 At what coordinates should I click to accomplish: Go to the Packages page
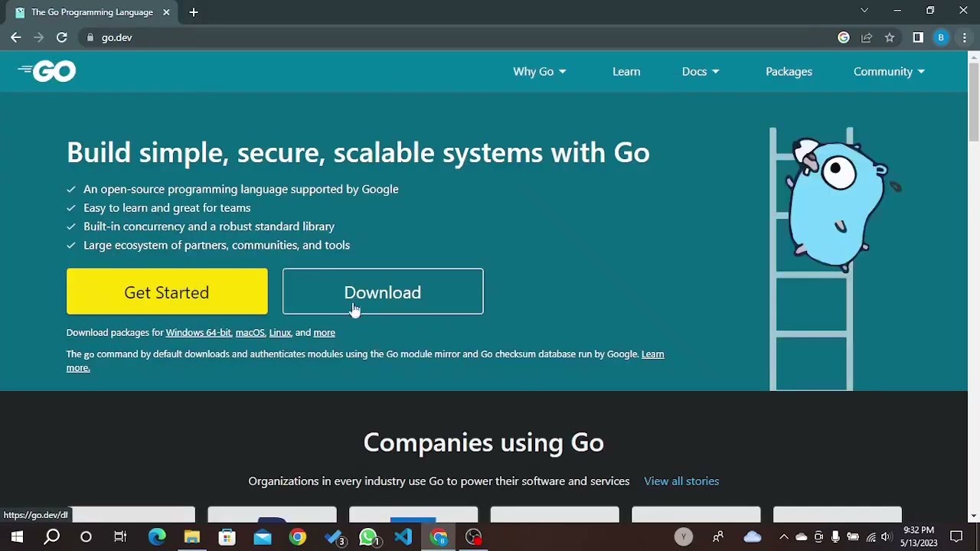pyautogui.click(x=789, y=71)
